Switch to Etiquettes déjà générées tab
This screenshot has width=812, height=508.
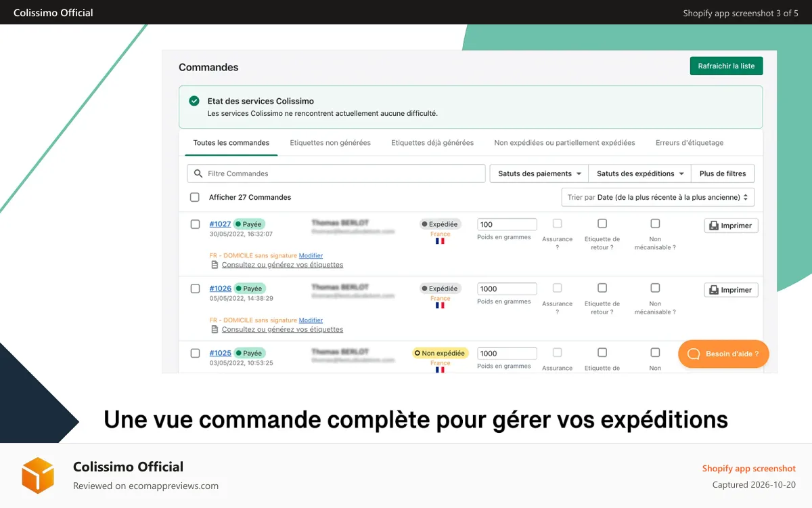point(432,143)
